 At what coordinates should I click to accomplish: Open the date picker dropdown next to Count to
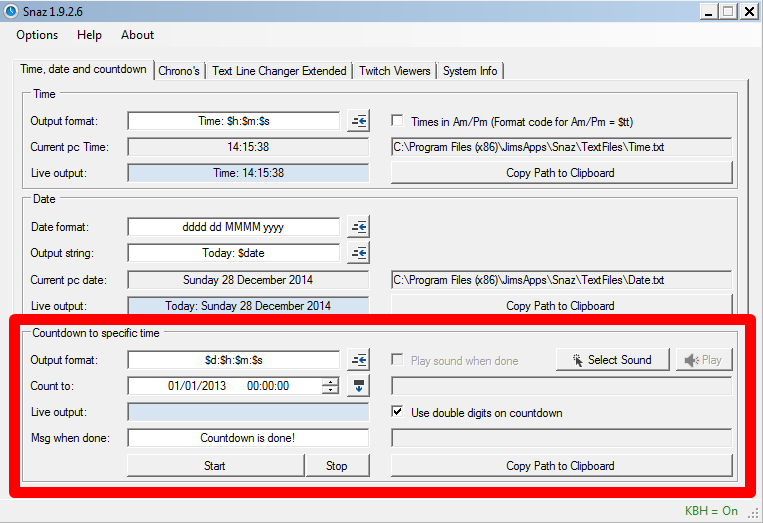pos(359,386)
